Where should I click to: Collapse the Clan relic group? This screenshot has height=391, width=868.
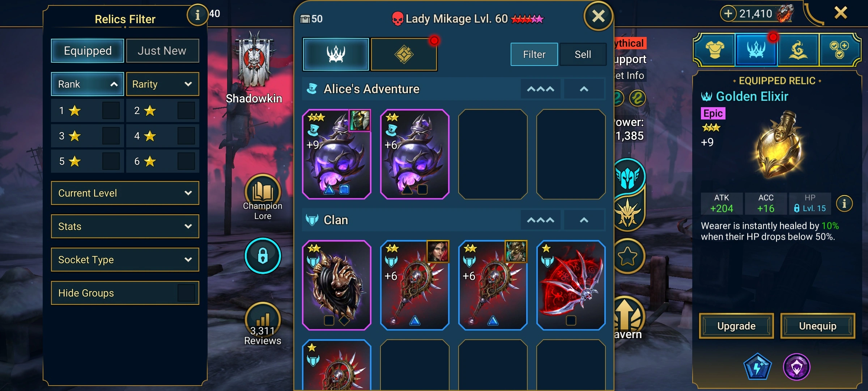(584, 220)
